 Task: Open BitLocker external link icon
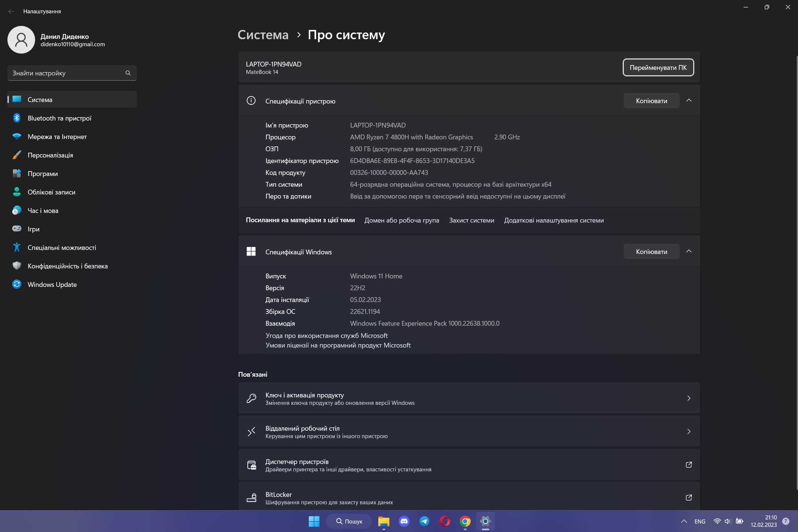(x=689, y=498)
